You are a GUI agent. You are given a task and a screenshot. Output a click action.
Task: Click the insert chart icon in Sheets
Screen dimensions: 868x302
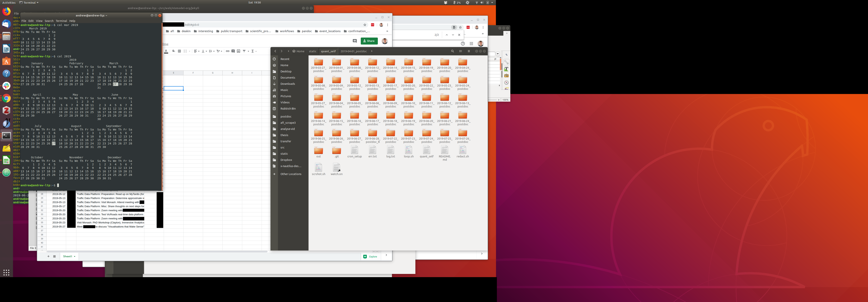(x=238, y=51)
